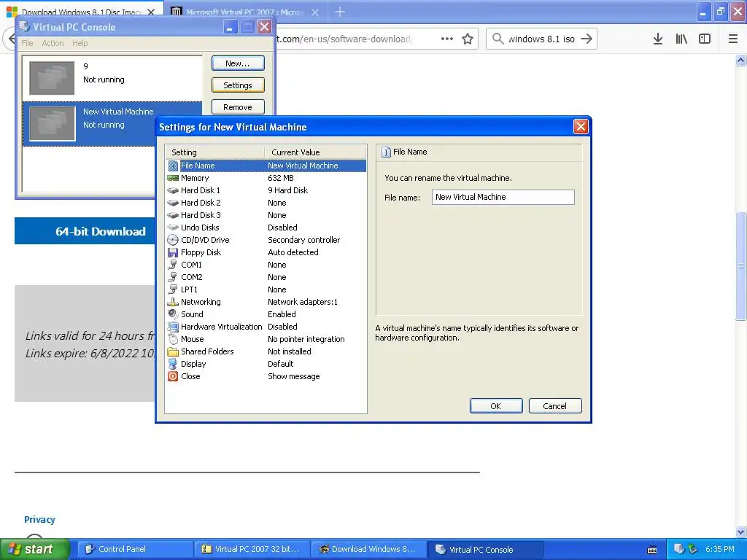Switch to Virtual PC Console taskbar button
Viewport: 747px width, 560px height.
[x=485, y=550]
